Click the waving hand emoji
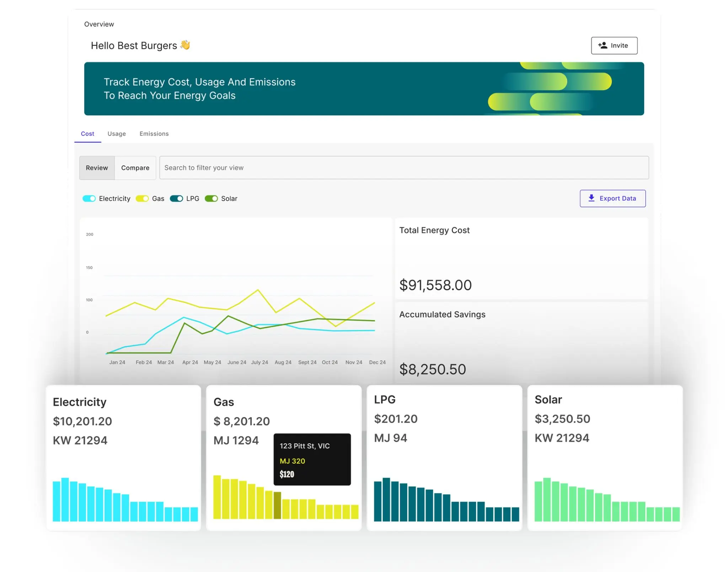 [185, 45]
